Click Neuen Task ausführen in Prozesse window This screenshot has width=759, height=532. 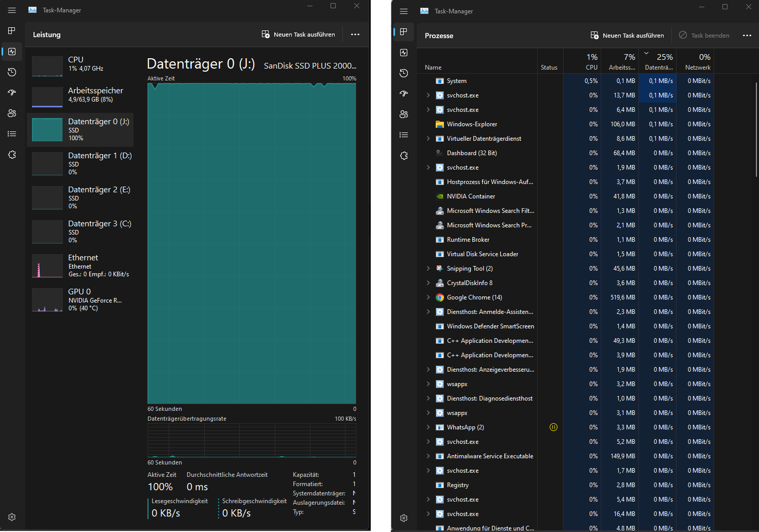[628, 36]
